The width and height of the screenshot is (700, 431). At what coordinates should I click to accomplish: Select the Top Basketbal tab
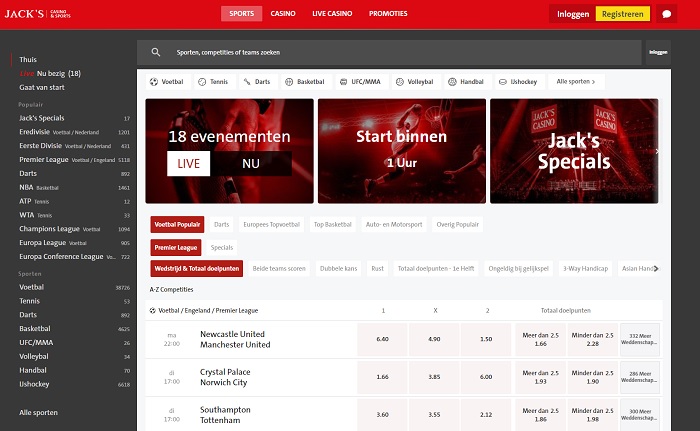coord(333,225)
